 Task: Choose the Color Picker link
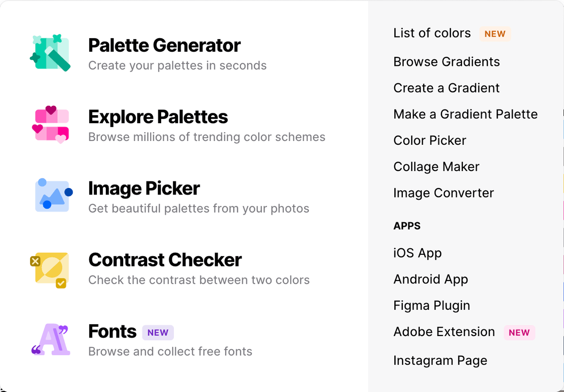(430, 141)
